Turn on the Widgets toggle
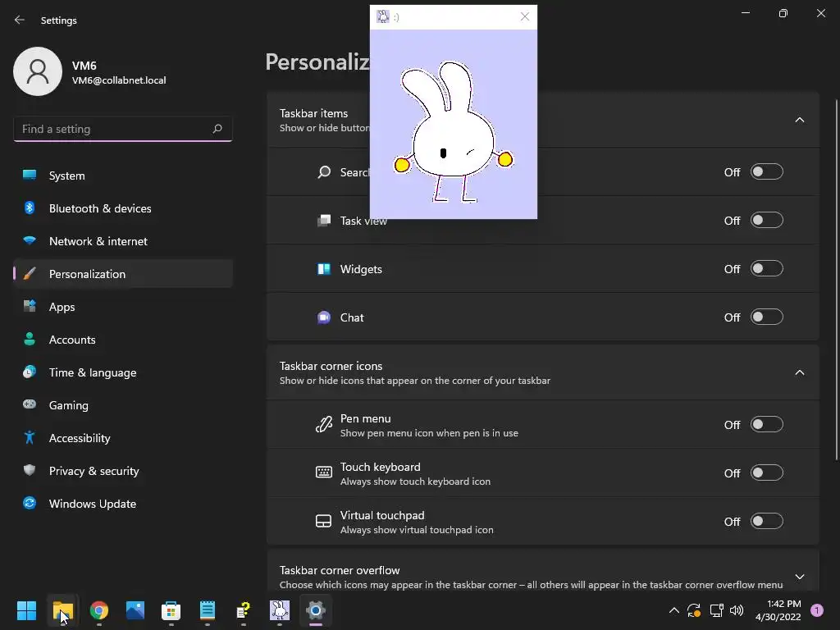This screenshot has width=840, height=630. [x=767, y=268]
